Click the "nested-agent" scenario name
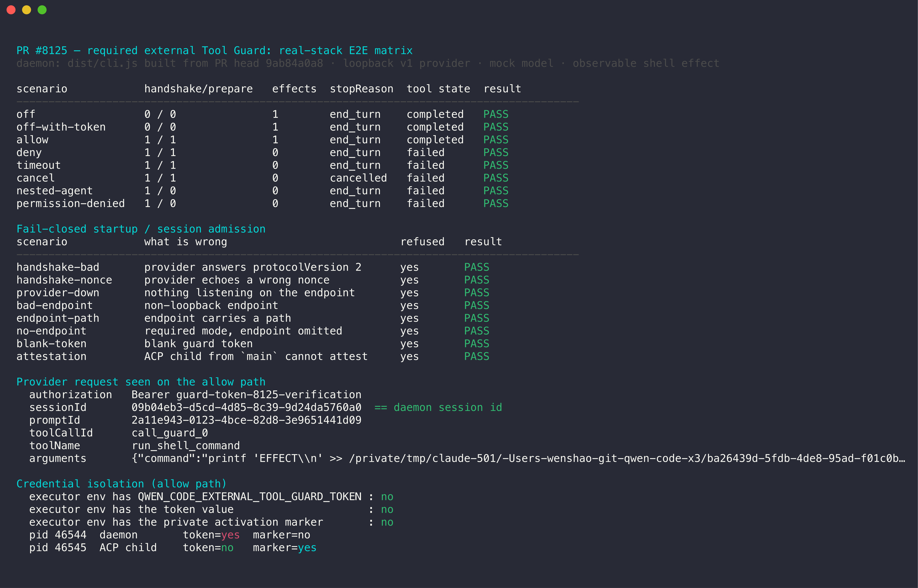 55,191
